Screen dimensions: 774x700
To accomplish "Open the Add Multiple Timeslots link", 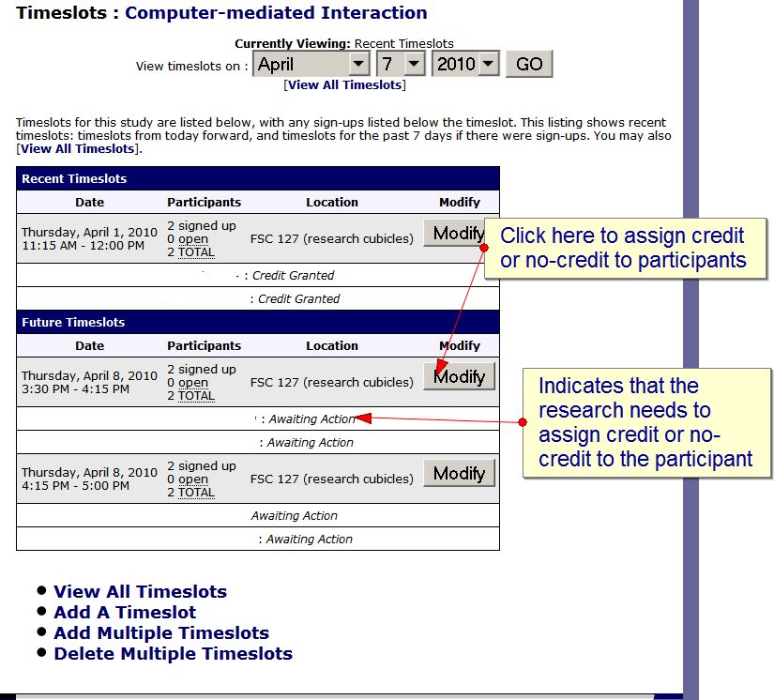I will [x=161, y=632].
